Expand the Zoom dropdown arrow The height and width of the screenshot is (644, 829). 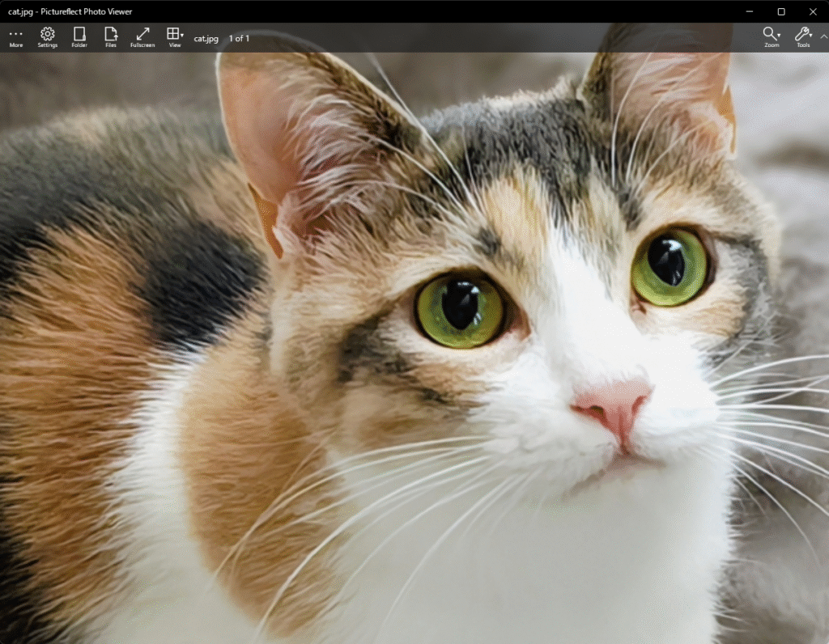pyautogui.click(x=780, y=35)
